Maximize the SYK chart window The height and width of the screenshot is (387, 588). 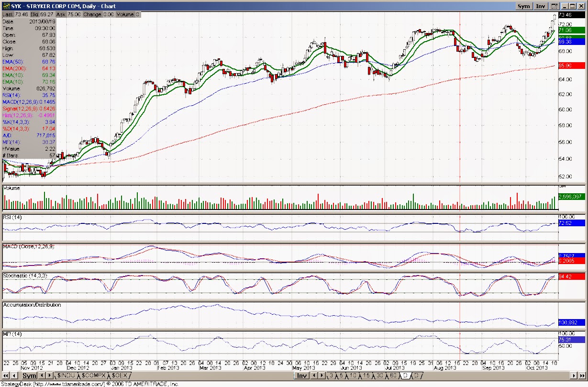[572, 6]
